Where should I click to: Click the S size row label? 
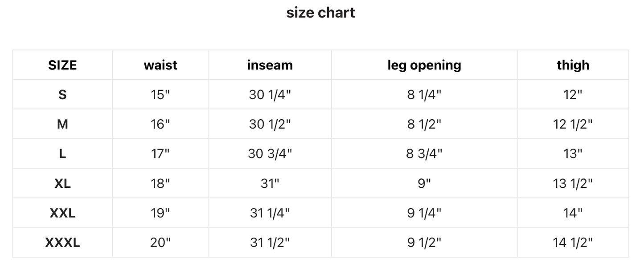coord(62,94)
